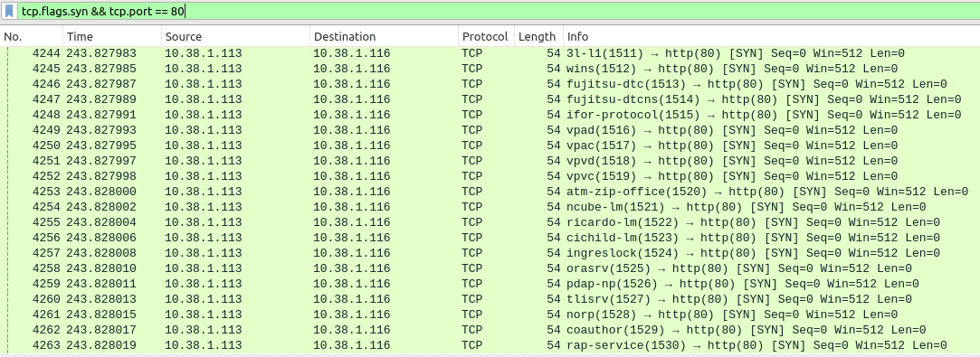This screenshot has height=357, width=980.
Task: Select the ifor-protocol(1515) packet info
Action: (x=764, y=115)
